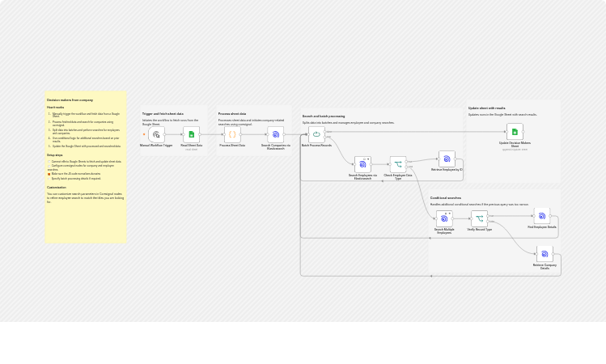Select the Manual Workflow Trigger node

[x=156, y=134]
